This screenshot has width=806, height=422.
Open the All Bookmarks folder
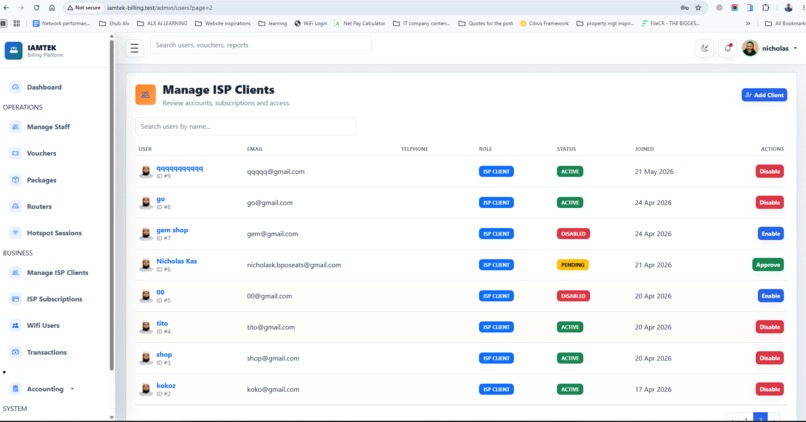(x=785, y=23)
